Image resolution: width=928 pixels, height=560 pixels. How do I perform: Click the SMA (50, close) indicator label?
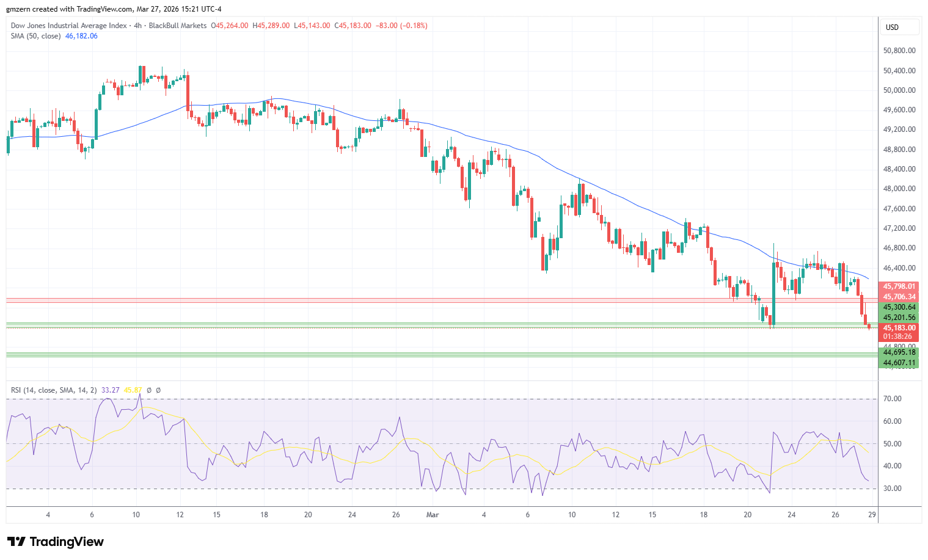tap(35, 36)
